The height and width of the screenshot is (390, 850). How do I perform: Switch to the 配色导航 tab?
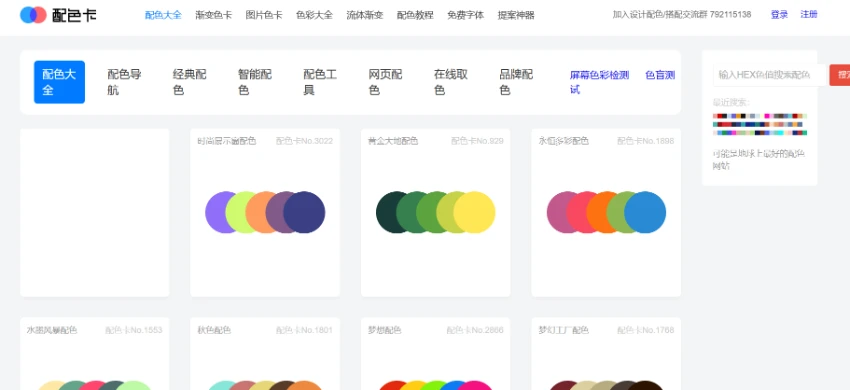124,82
